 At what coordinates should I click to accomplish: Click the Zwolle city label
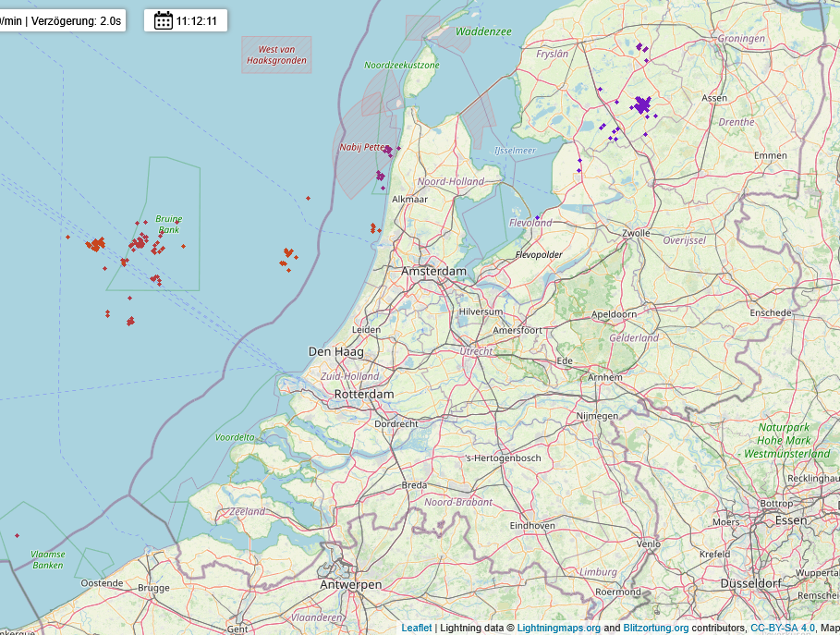pyautogui.click(x=636, y=233)
